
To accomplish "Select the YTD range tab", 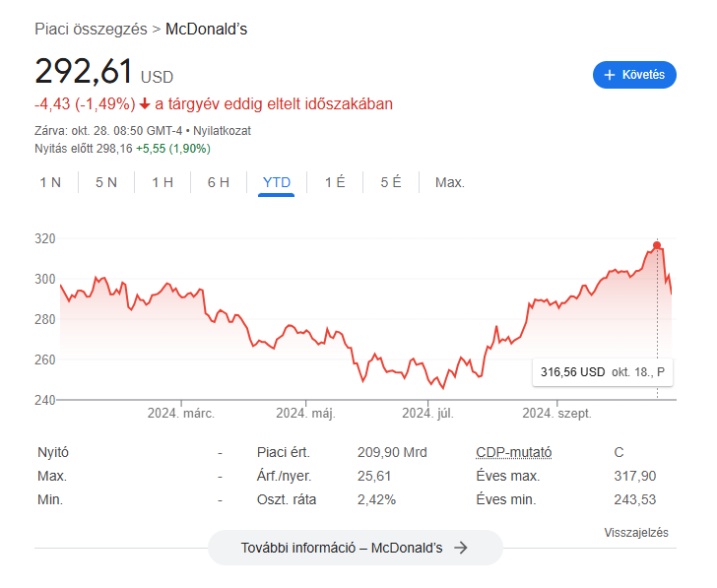I will [276, 182].
